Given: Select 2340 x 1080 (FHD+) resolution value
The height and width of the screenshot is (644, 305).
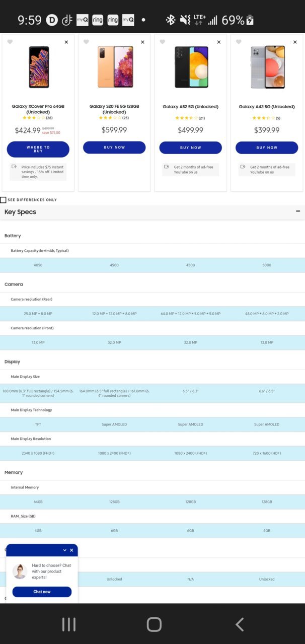Looking at the screenshot, I should click(x=38, y=453).
